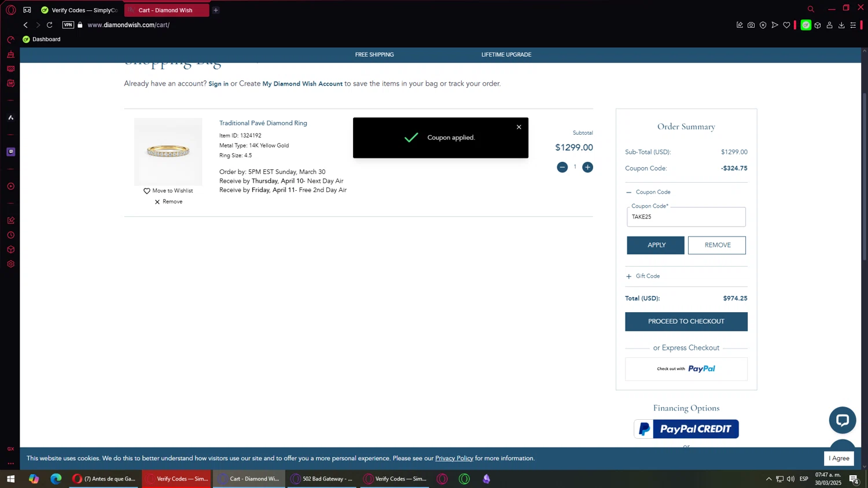Open the live chat bubble
868x488 pixels.
pos(843,420)
